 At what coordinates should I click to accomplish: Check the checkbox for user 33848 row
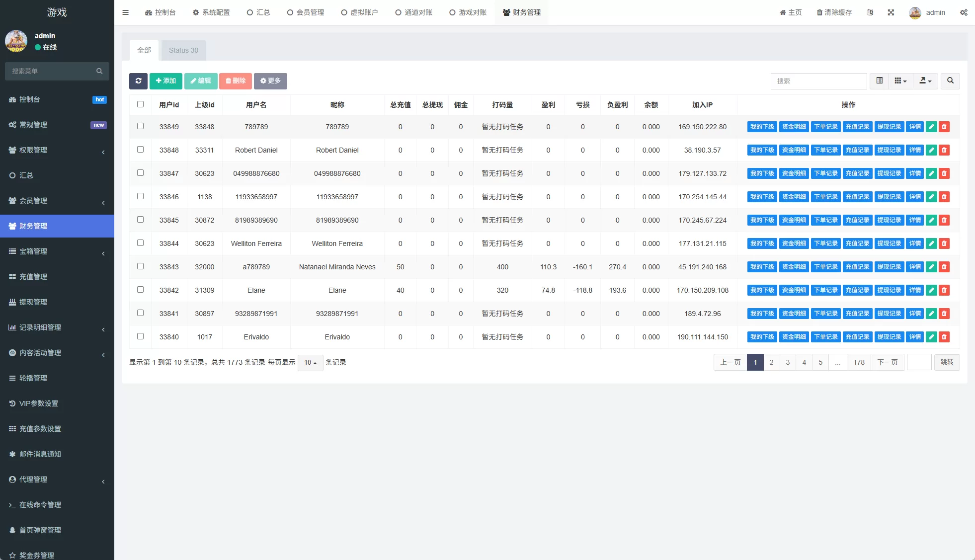coord(140,150)
